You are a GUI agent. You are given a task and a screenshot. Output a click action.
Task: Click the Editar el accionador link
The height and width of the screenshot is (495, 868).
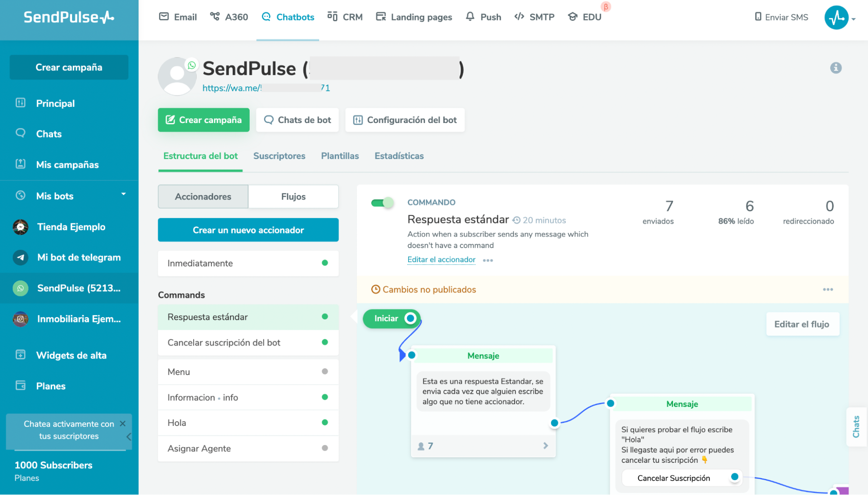(x=441, y=259)
